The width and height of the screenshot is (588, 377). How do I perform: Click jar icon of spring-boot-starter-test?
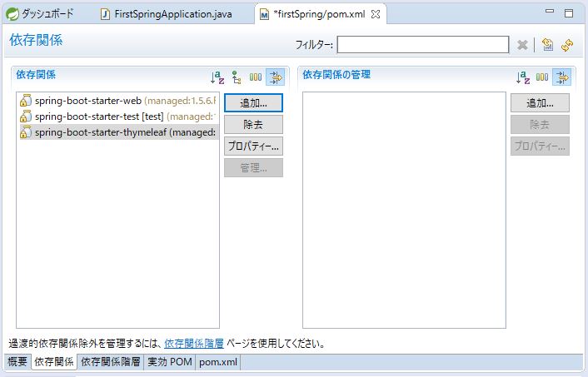click(x=26, y=117)
